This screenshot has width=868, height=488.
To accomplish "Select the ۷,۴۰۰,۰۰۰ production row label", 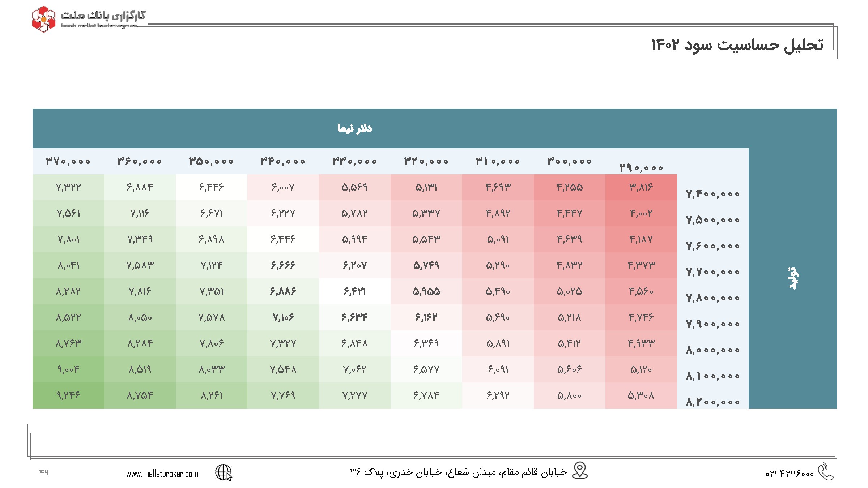I will pyautogui.click(x=713, y=194).
